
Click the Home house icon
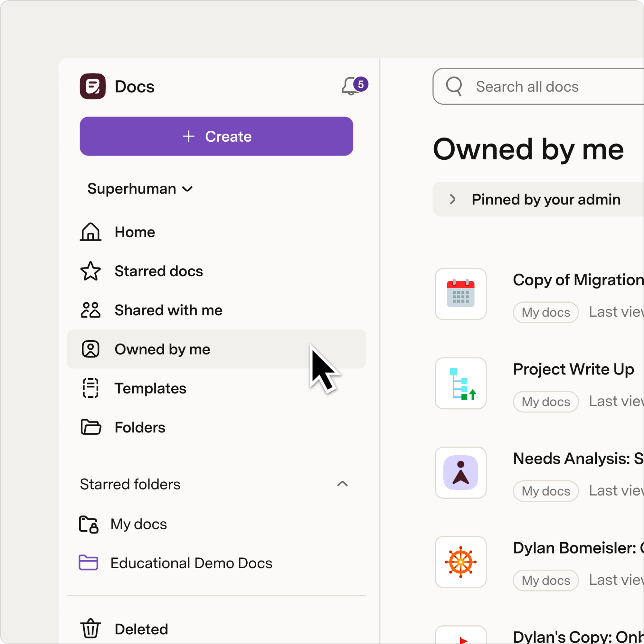91,232
